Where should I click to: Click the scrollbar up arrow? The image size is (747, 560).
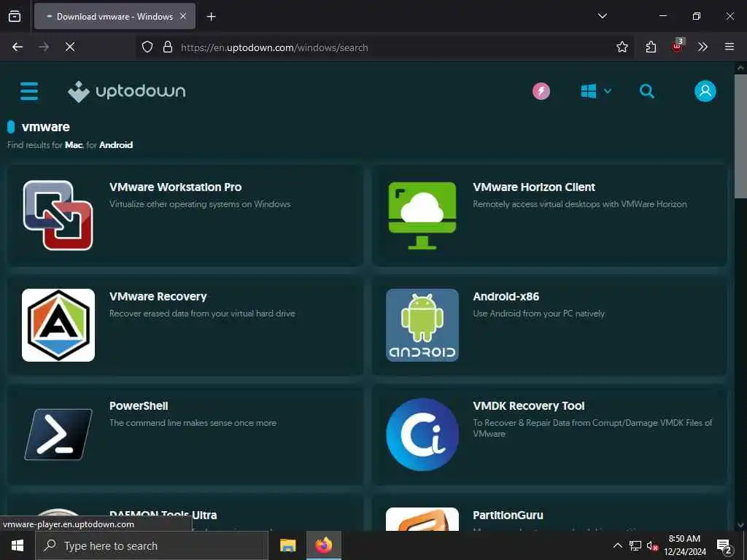[x=740, y=68]
